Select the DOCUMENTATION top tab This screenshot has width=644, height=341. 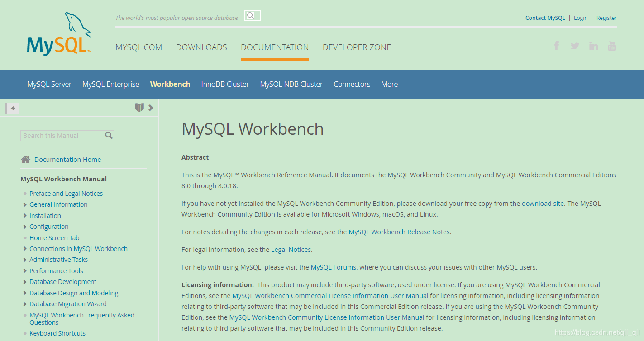tap(275, 47)
